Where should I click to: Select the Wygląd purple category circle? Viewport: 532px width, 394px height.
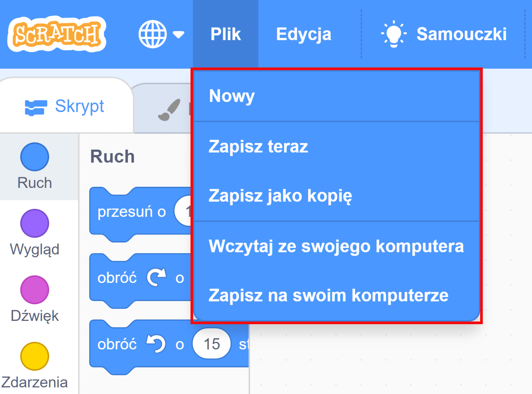(x=34, y=223)
